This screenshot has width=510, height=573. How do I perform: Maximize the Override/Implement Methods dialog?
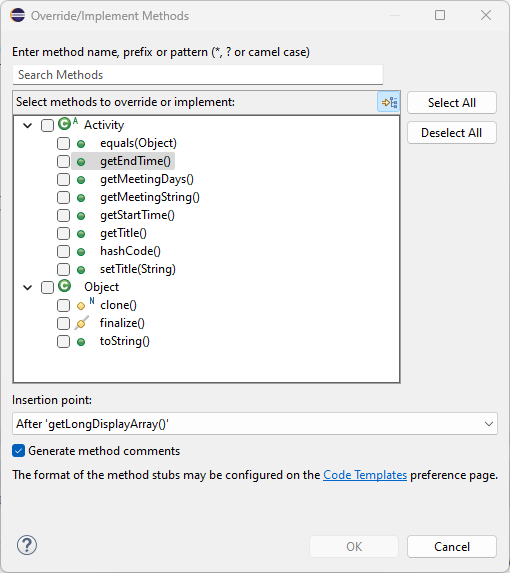(440, 15)
